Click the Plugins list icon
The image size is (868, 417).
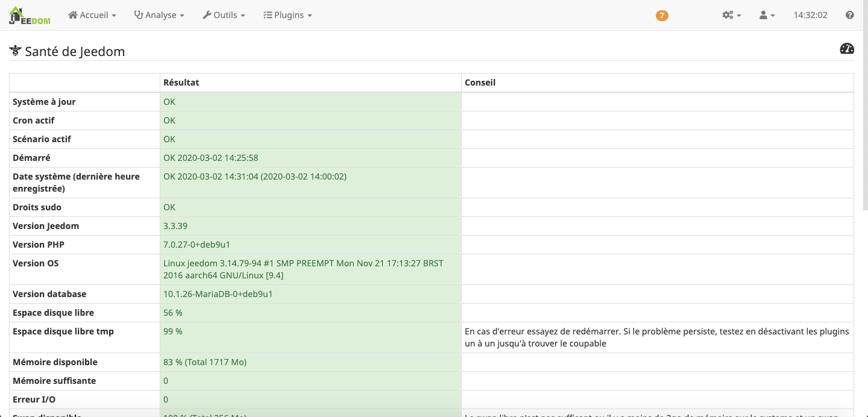(x=268, y=15)
